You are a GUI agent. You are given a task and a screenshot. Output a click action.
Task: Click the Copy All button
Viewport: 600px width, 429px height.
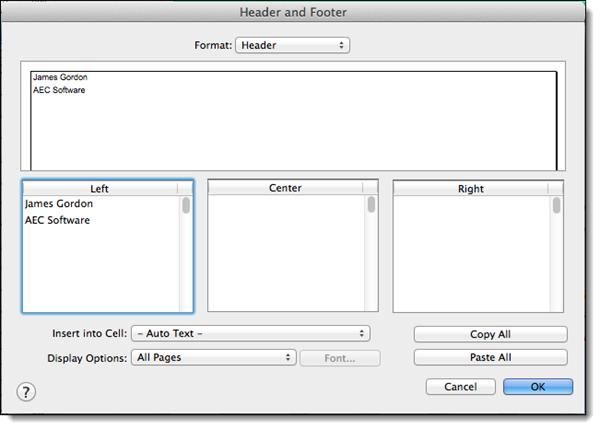coord(490,334)
